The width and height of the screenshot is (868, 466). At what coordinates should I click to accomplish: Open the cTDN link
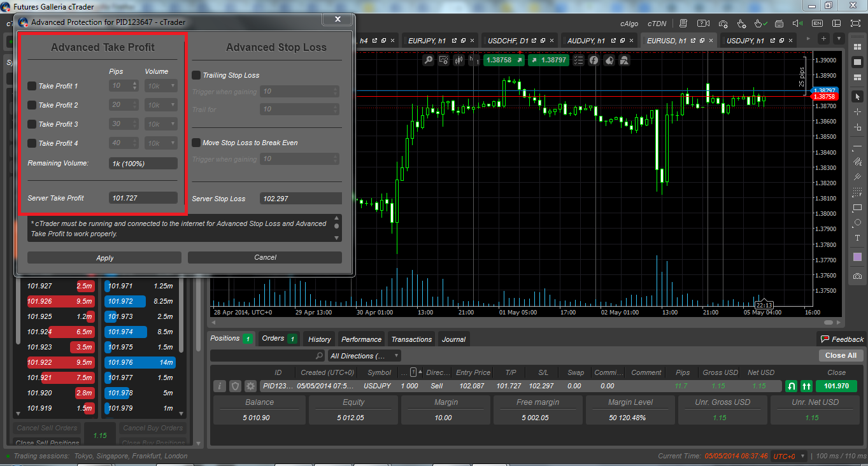coord(657,24)
